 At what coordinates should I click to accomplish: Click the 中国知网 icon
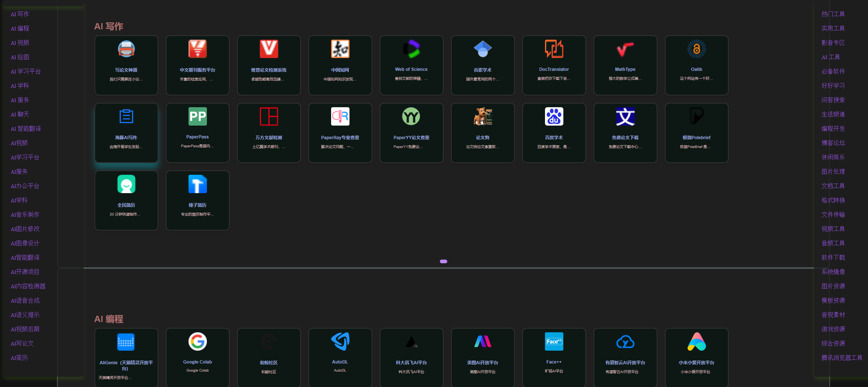click(x=340, y=49)
